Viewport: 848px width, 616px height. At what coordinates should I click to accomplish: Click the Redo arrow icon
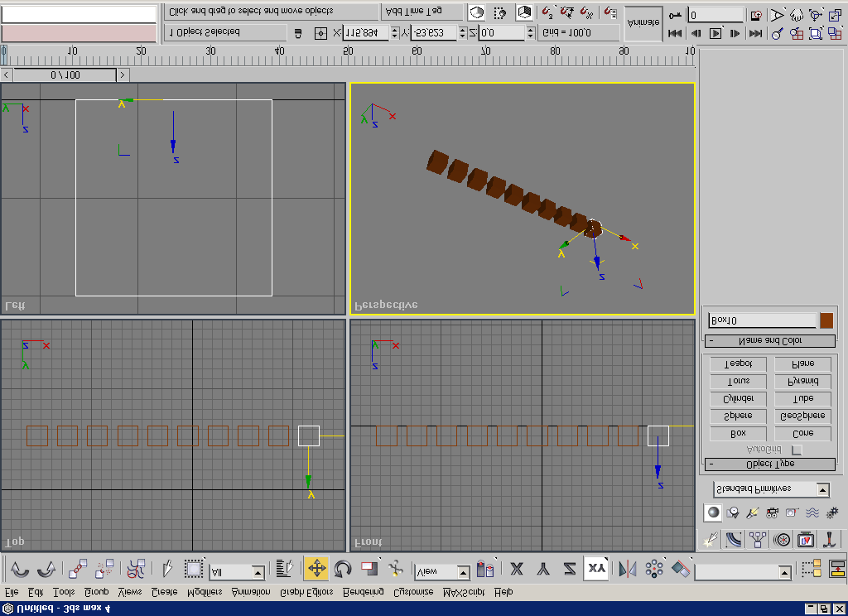click(46, 569)
